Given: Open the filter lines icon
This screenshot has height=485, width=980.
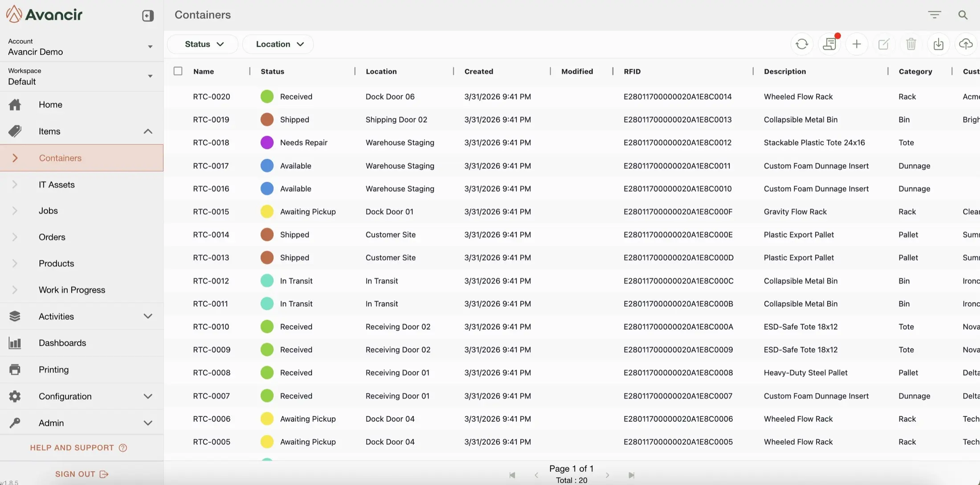Looking at the screenshot, I should pyautogui.click(x=935, y=15).
